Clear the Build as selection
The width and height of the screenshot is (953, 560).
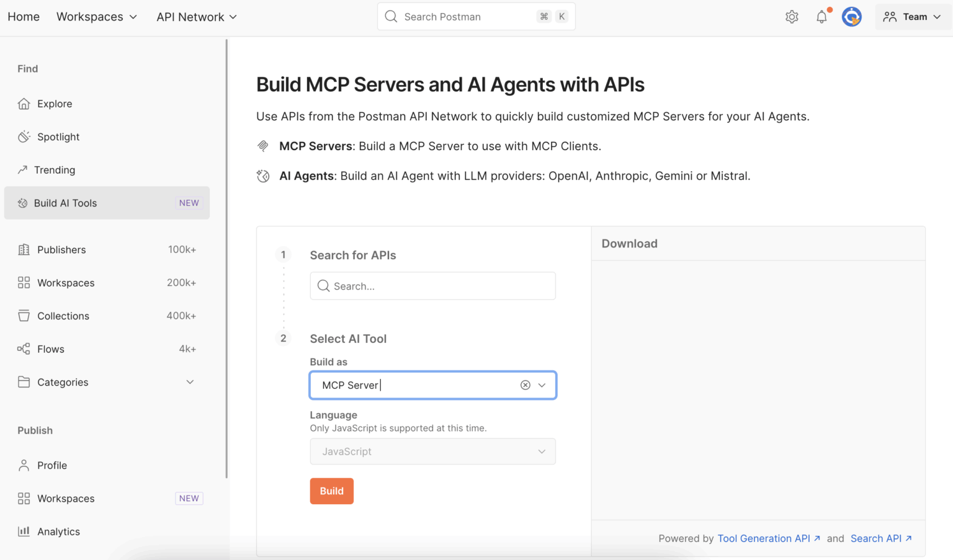pyautogui.click(x=526, y=385)
